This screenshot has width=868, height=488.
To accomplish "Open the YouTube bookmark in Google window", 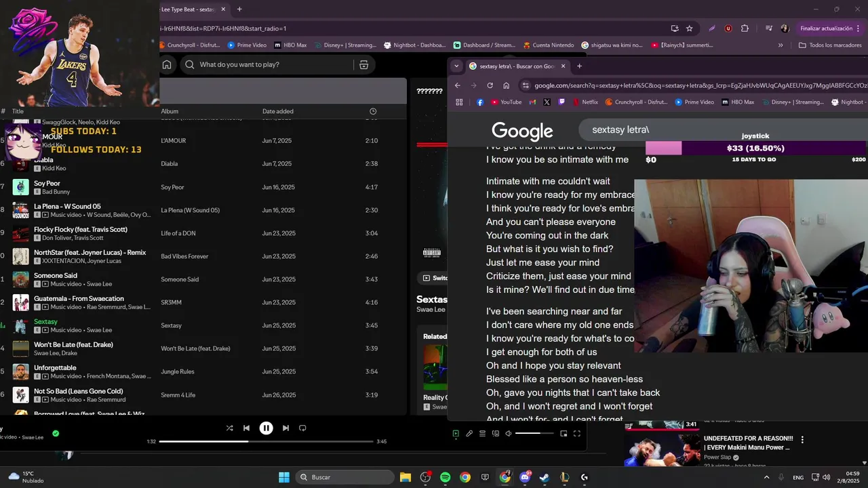I will click(506, 102).
